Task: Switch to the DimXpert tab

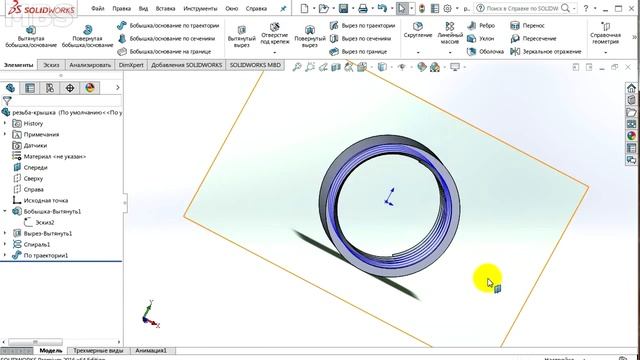Action: point(131,65)
